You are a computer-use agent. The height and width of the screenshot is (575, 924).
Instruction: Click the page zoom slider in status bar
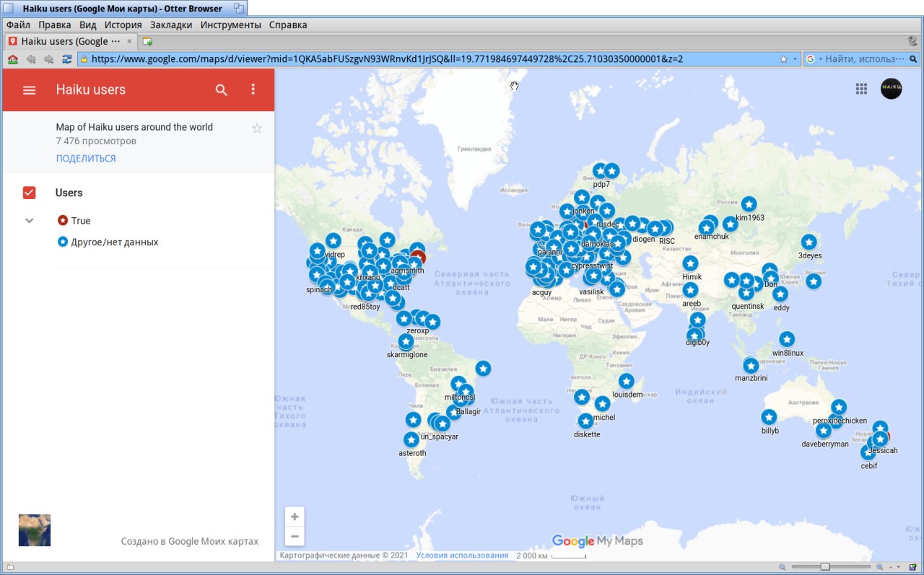pyautogui.click(x=830, y=567)
